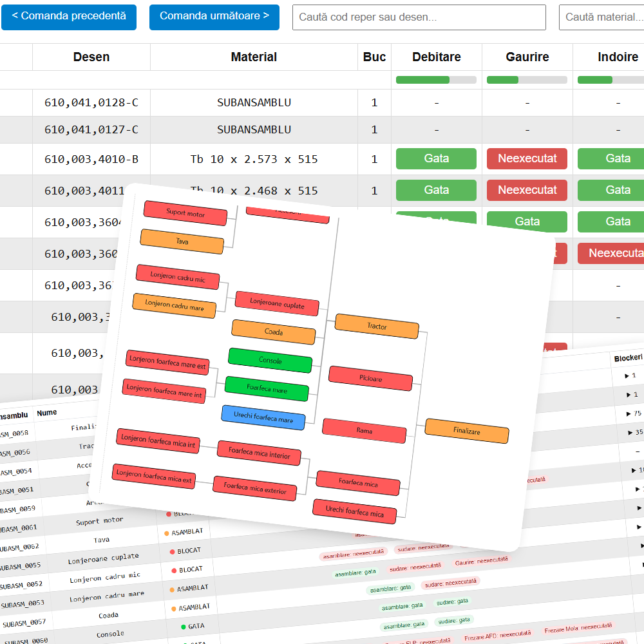Click the Desen column header
Image resolution: width=644 pixels, height=644 pixels.
click(91, 57)
